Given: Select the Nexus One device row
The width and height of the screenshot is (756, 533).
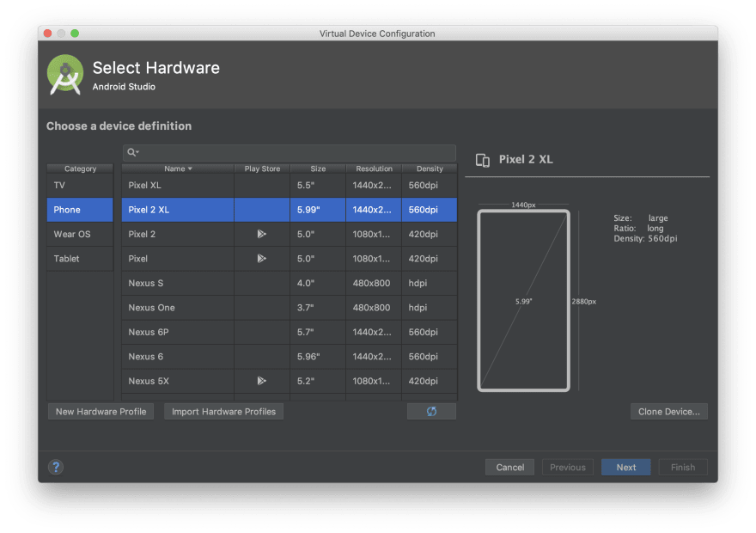Looking at the screenshot, I should [290, 308].
